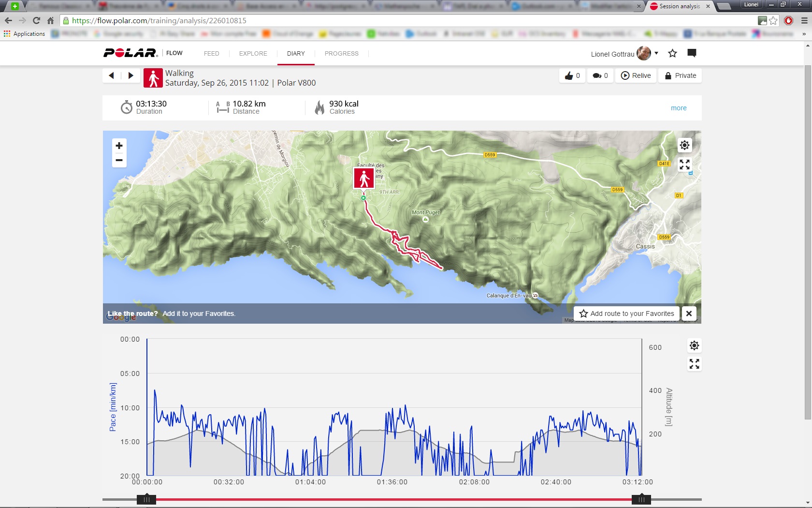Click the calories flame icon
This screenshot has width=812, height=508.
coord(319,107)
